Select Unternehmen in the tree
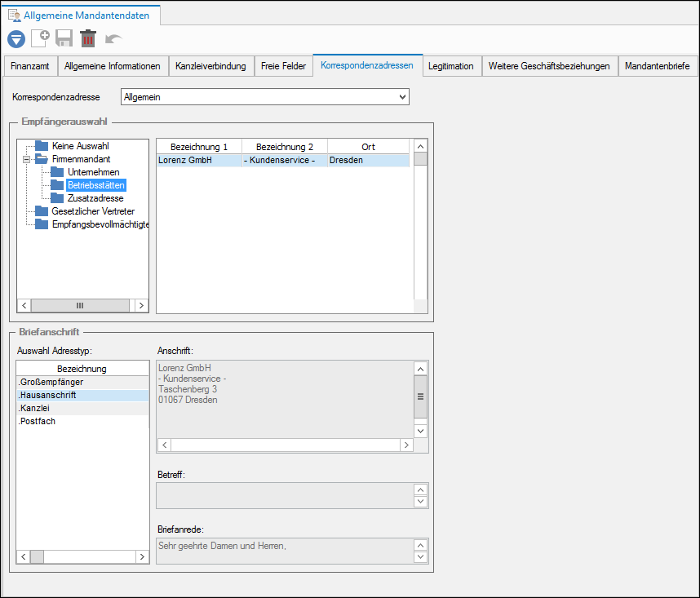Image resolution: width=700 pixels, height=598 pixels. (93, 172)
